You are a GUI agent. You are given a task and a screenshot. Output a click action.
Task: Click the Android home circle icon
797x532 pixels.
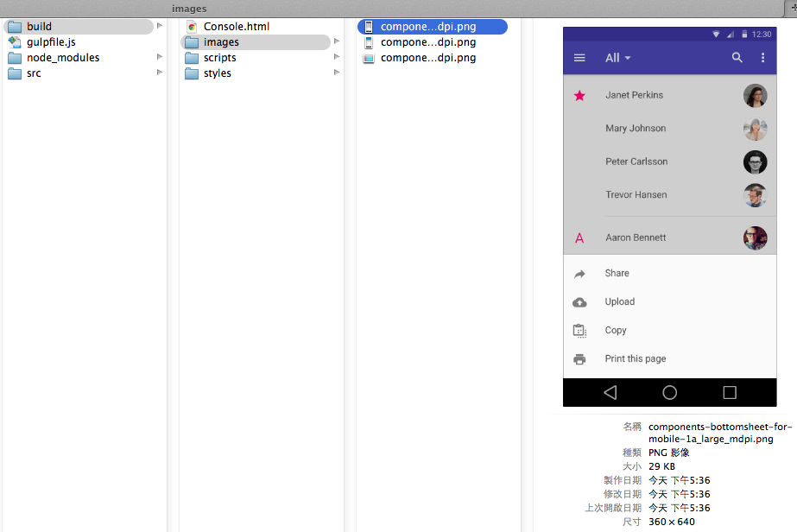tap(669, 393)
